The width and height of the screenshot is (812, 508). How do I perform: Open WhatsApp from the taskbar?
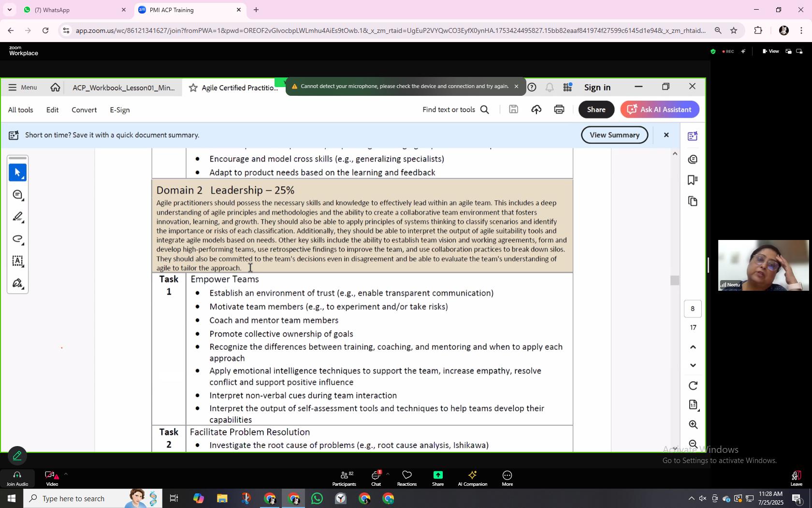[317, 498]
